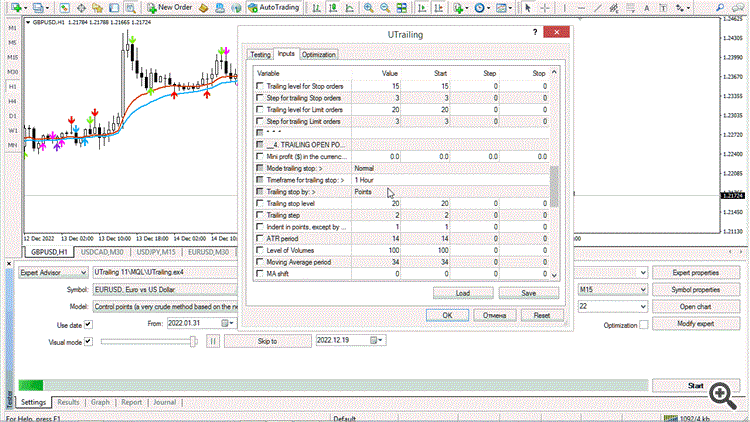
Task: Check 'Trailing step' optimization checkbox
Action: pyautogui.click(x=260, y=215)
